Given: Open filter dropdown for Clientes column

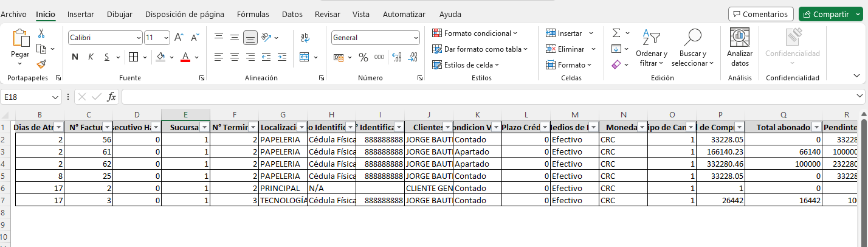Looking at the screenshot, I should click(x=448, y=127).
